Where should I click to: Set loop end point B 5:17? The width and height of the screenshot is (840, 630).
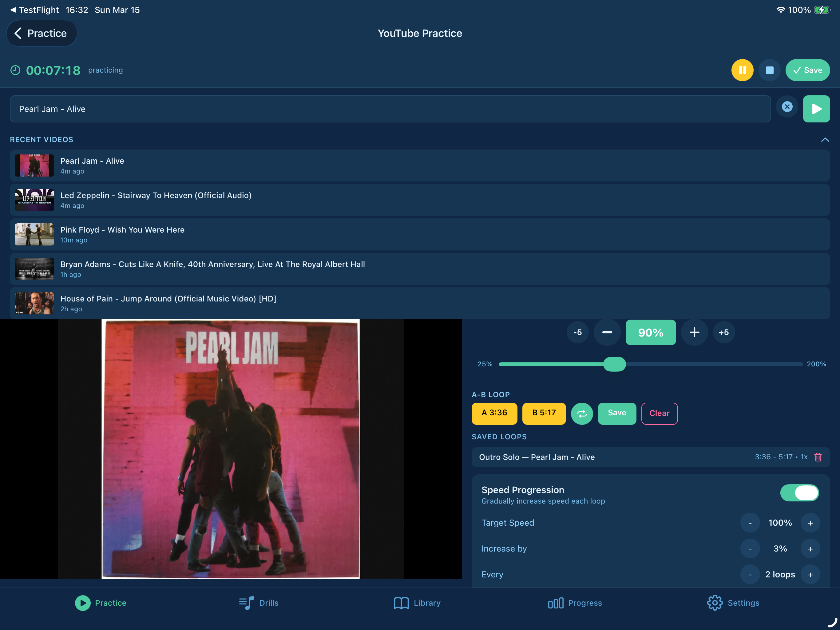click(544, 413)
